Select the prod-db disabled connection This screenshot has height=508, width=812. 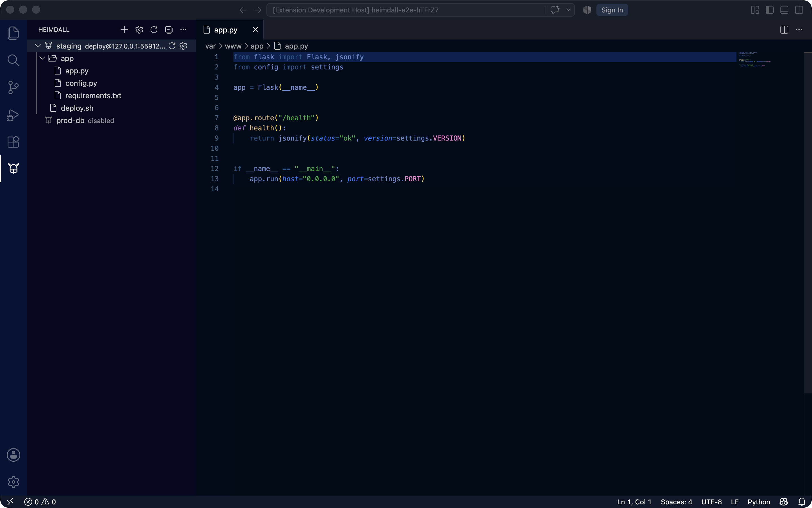click(111, 120)
